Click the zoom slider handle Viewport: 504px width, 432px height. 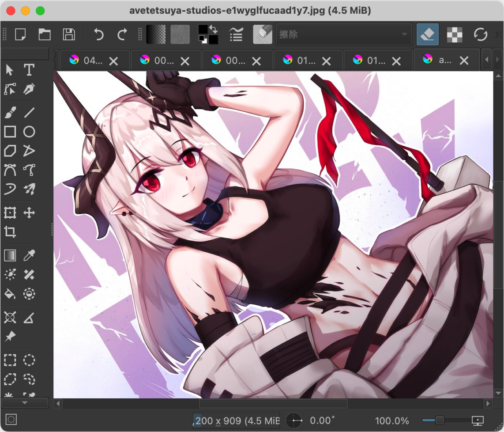click(440, 420)
